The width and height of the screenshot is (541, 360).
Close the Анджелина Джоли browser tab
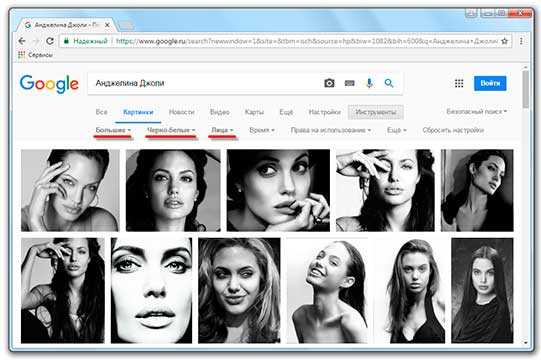point(107,25)
